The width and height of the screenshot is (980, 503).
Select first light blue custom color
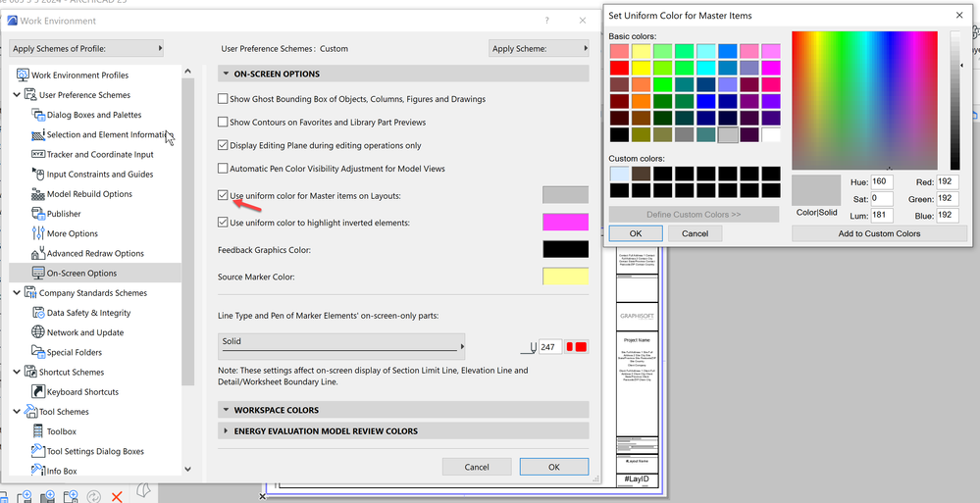pos(619,174)
